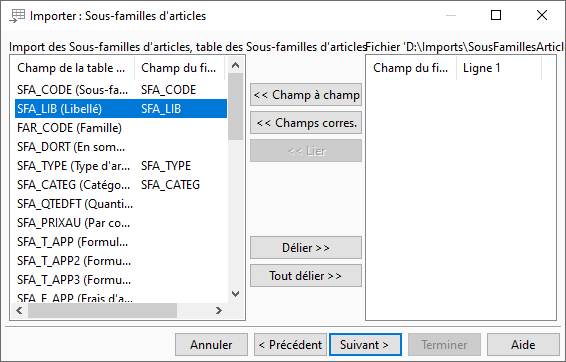The height and width of the screenshot is (362, 566).
Task: Click the '<< Champs corres.' button
Action: coord(306,123)
